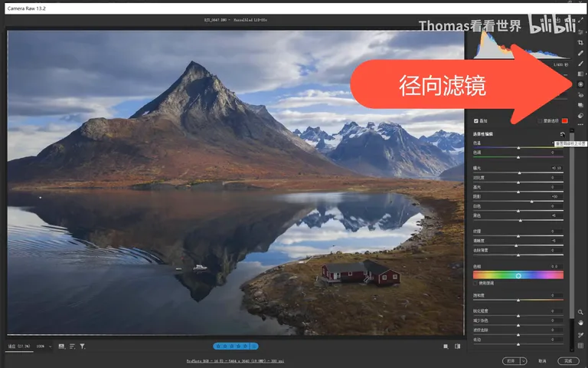Image resolution: width=588 pixels, height=368 pixels.
Task: Click the 色温 temperature slider
Action: (x=518, y=147)
